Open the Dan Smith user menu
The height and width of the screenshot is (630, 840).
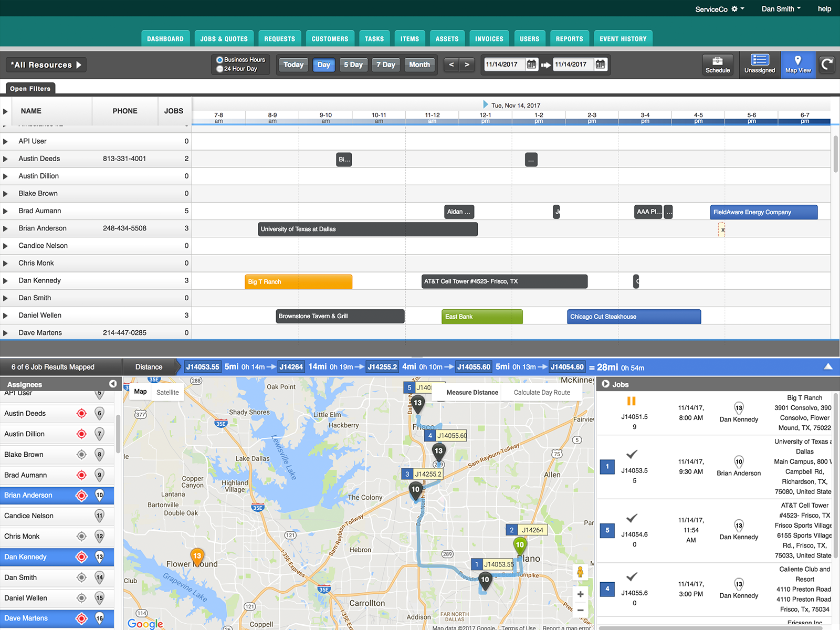(x=781, y=9)
